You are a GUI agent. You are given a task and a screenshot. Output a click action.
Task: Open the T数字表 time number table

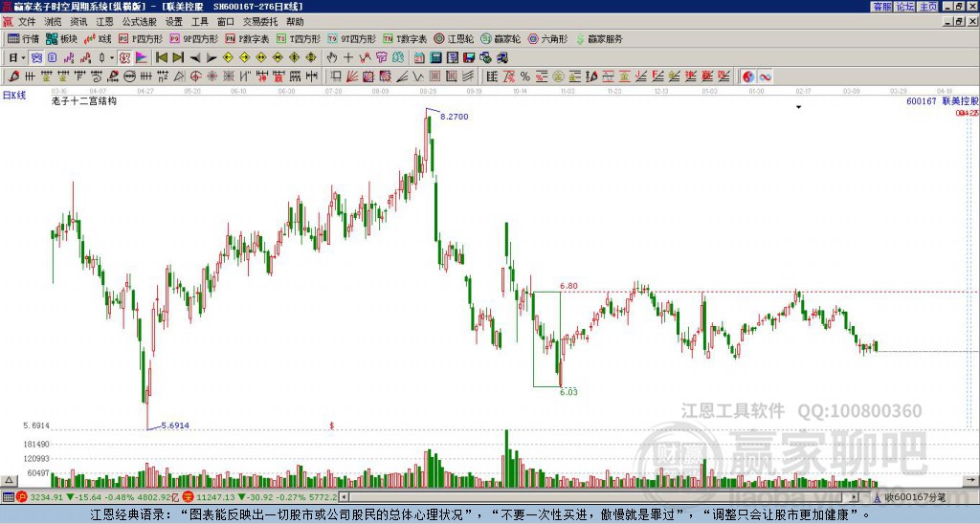tap(405, 38)
